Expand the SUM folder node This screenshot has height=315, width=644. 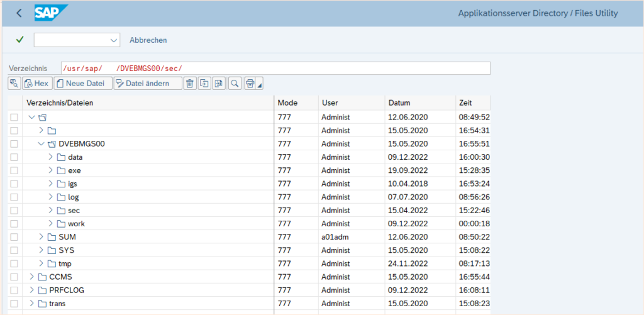[41, 237]
